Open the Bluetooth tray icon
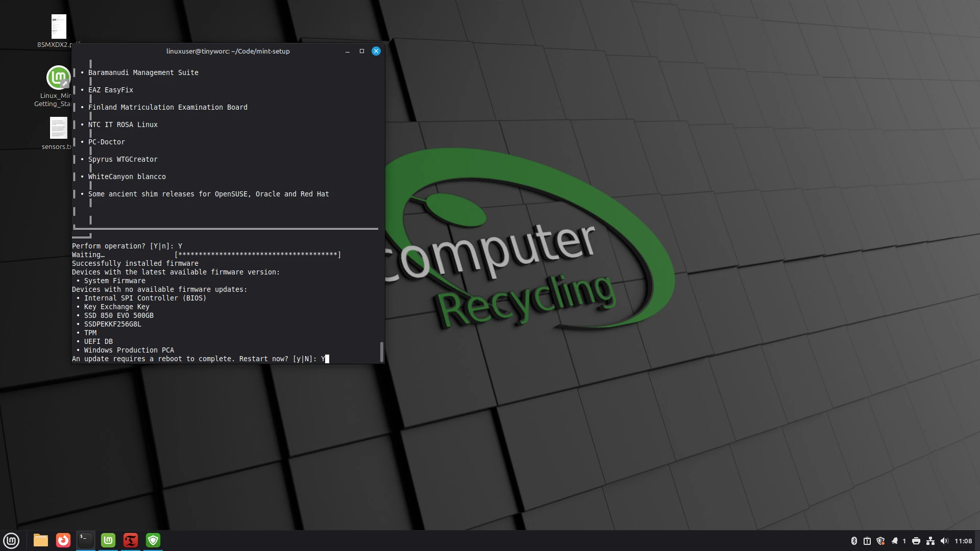Screen dimensions: 980x551 tap(854, 541)
